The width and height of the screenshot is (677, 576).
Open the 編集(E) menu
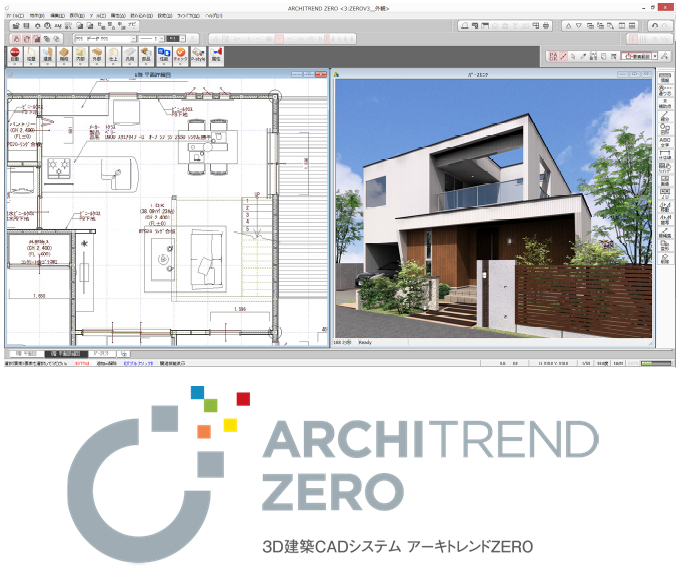coord(57,16)
